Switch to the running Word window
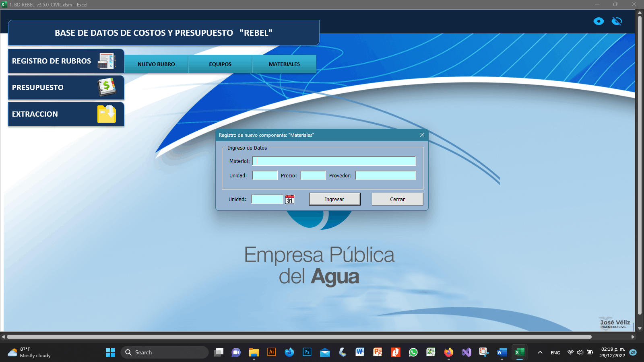Viewport: 644px width, 362px height. (x=502, y=352)
